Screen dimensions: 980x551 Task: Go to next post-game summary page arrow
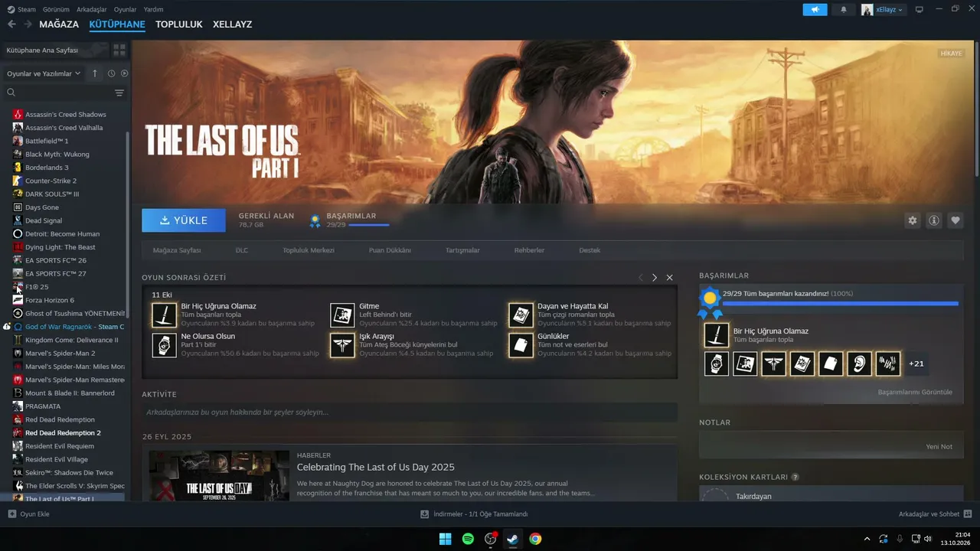pos(655,278)
